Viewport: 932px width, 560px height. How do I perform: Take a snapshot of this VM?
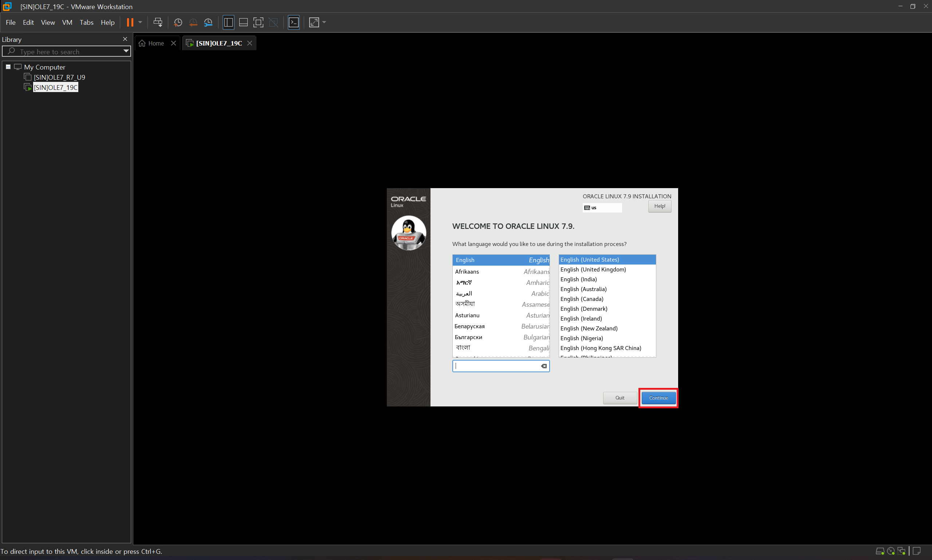point(178,22)
